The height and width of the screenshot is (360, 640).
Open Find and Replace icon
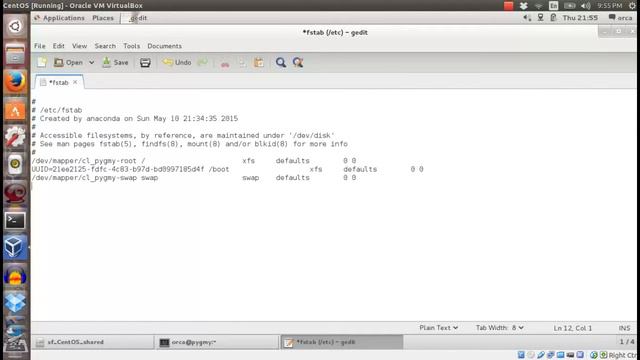(298, 62)
